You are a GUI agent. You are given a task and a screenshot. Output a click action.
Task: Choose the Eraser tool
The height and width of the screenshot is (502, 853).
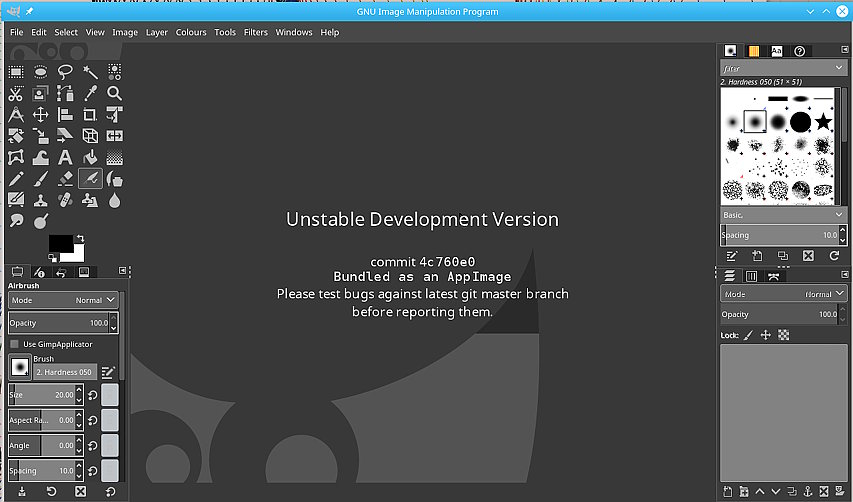click(x=65, y=179)
